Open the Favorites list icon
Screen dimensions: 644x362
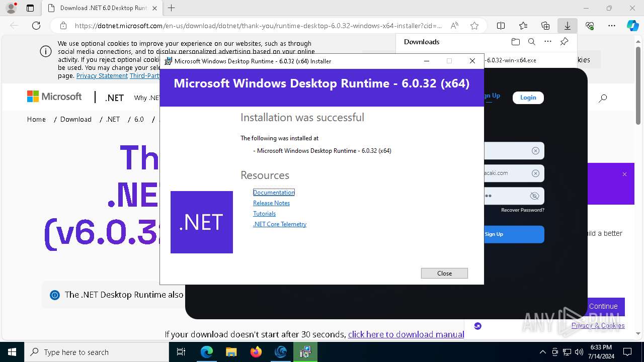(x=523, y=26)
